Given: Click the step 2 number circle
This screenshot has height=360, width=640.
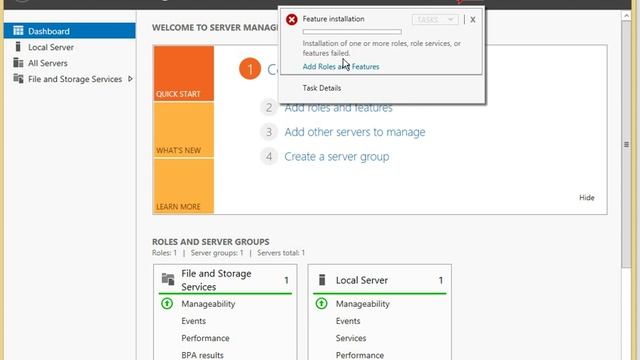Looking at the screenshot, I should coord(269,108).
